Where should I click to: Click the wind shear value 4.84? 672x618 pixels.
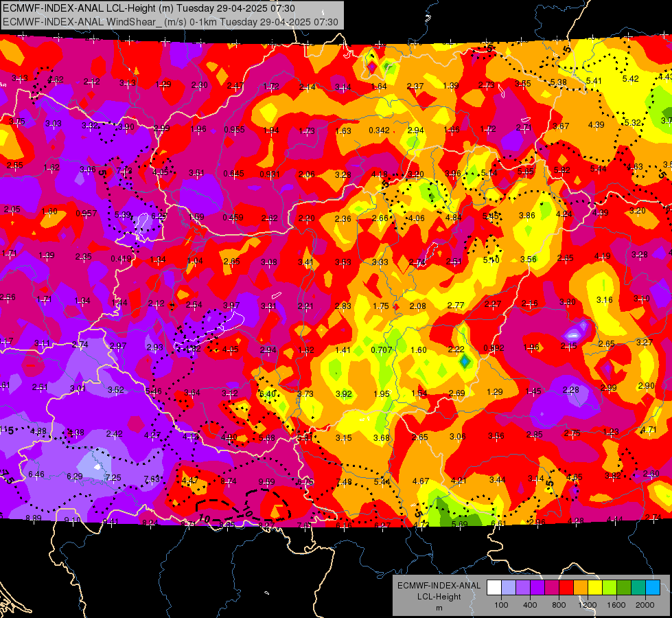(454, 218)
